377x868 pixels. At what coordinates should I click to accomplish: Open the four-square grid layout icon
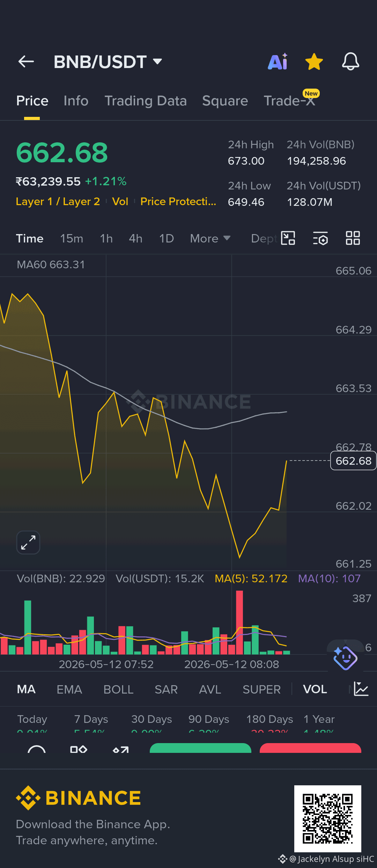353,238
